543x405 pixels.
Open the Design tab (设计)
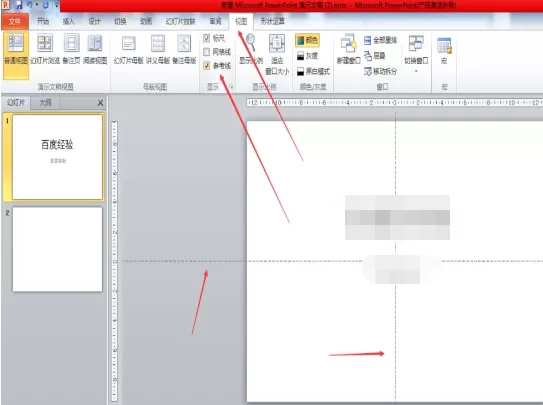point(94,21)
